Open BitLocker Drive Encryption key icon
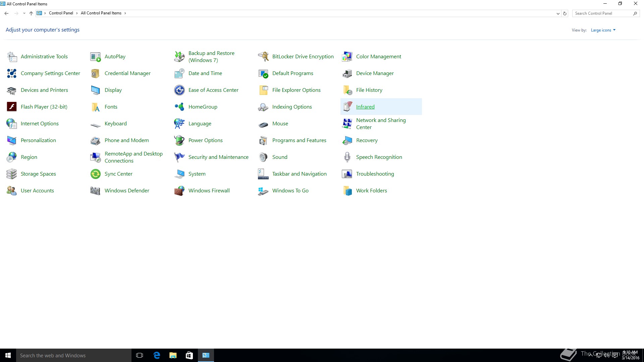644x362 pixels. tap(263, 57)
